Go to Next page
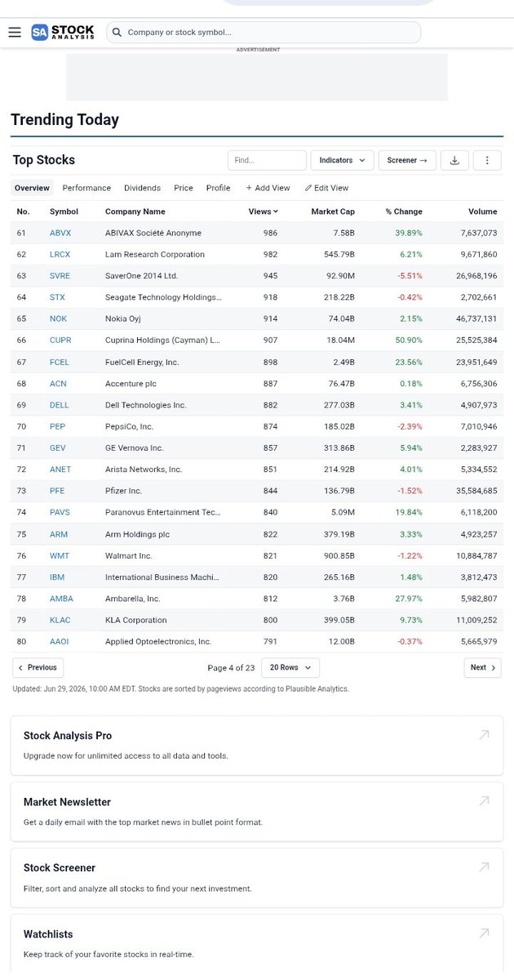Screen dimensions: 514x980 (x=483, y=667)
